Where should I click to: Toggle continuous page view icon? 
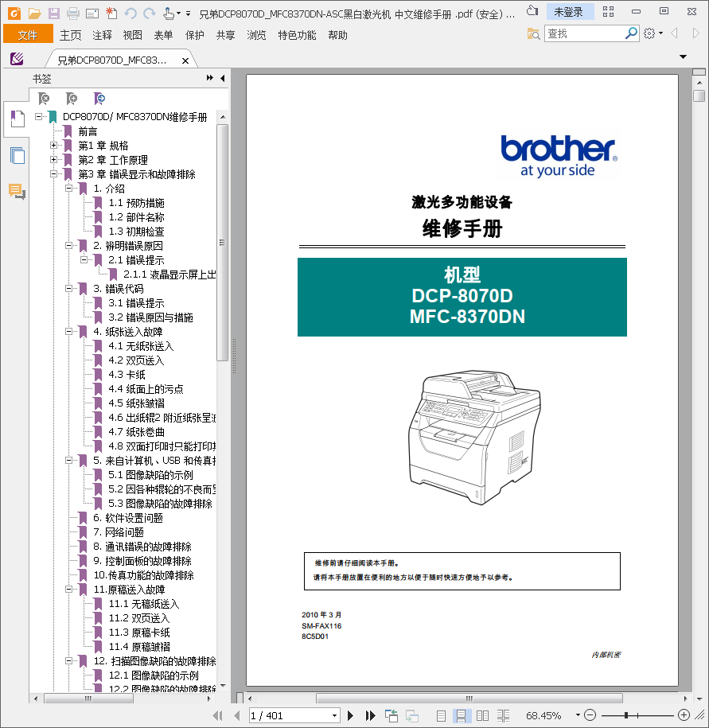coord(461,715)
